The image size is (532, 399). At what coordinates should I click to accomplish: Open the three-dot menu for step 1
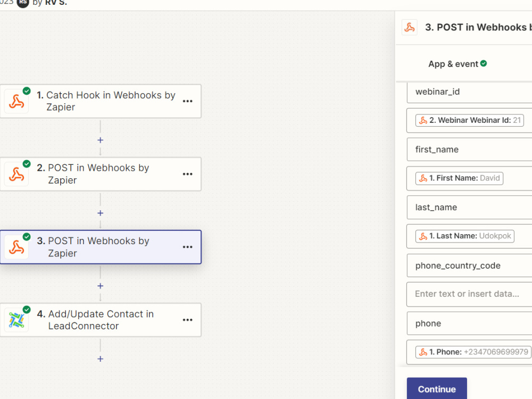tap(187, 101)
